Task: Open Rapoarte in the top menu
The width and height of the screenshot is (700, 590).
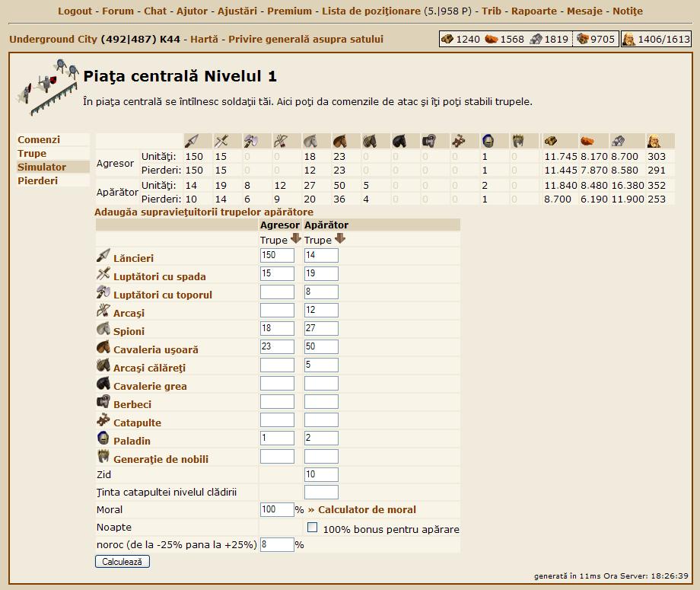Action: pos(534,11)
